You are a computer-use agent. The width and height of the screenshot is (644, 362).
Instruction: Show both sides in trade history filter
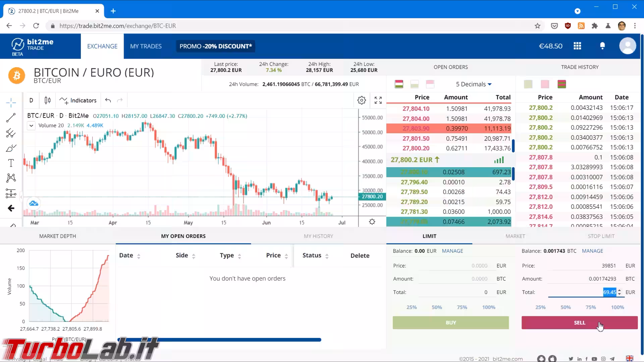562,84
